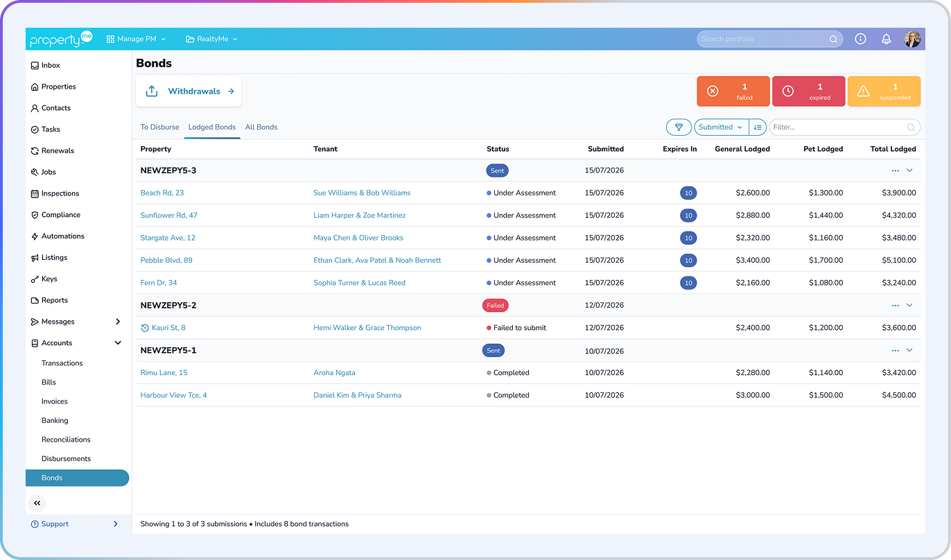Switch to the To Disburse tab
Image resolution: width=951 pixels, height=560 pixels.
click(159, 128)
